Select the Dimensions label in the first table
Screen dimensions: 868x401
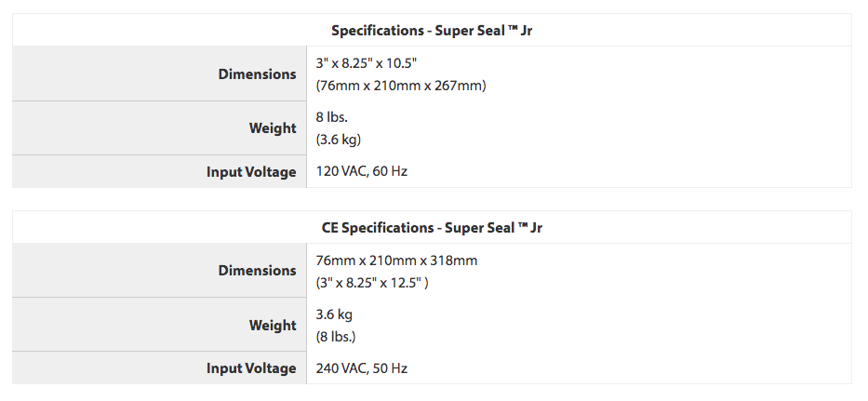(257, 74)
